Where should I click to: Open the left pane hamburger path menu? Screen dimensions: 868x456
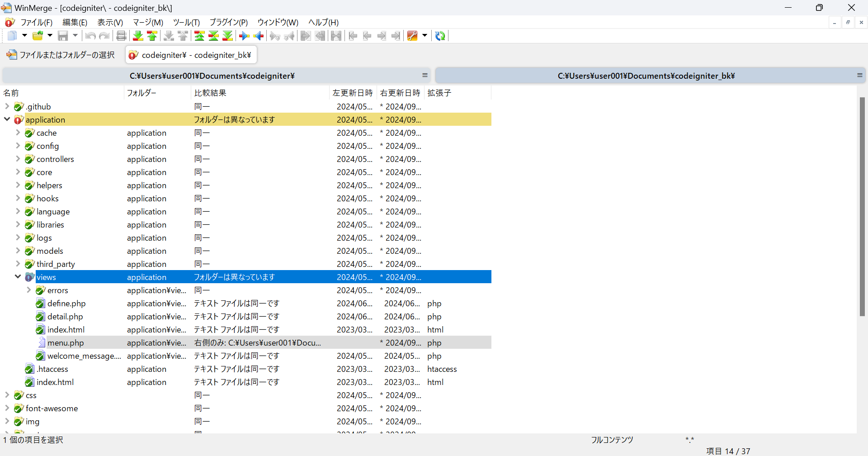tap(424, 75)
